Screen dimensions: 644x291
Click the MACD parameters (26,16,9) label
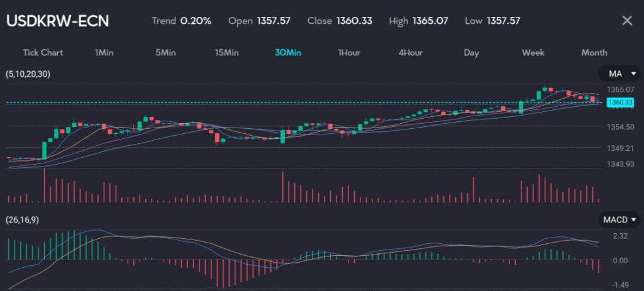[22, 219]
